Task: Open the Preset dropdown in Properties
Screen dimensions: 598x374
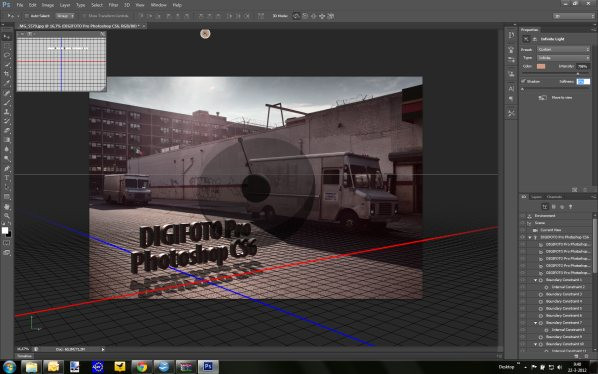Action: pos(563,50)
